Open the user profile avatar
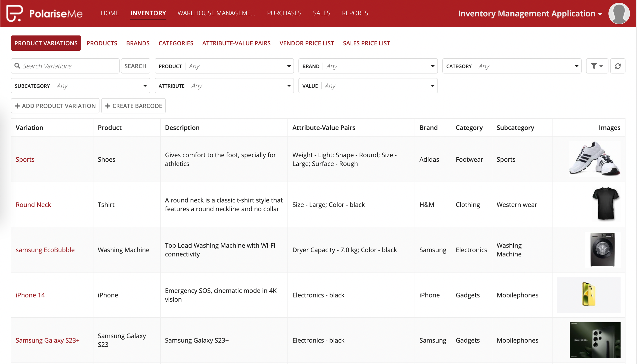This screenshot has height=364, width=637. pyautogui.click(x=619, y=13)
